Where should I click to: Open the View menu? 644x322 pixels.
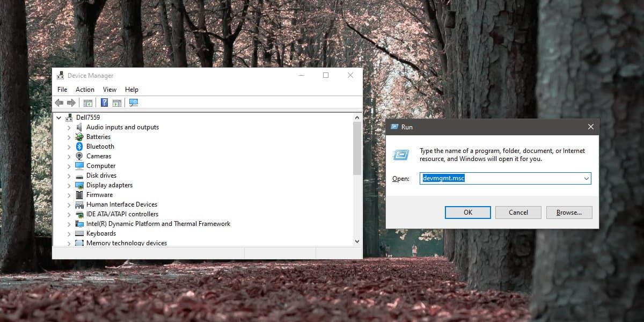tap(109, 90)
